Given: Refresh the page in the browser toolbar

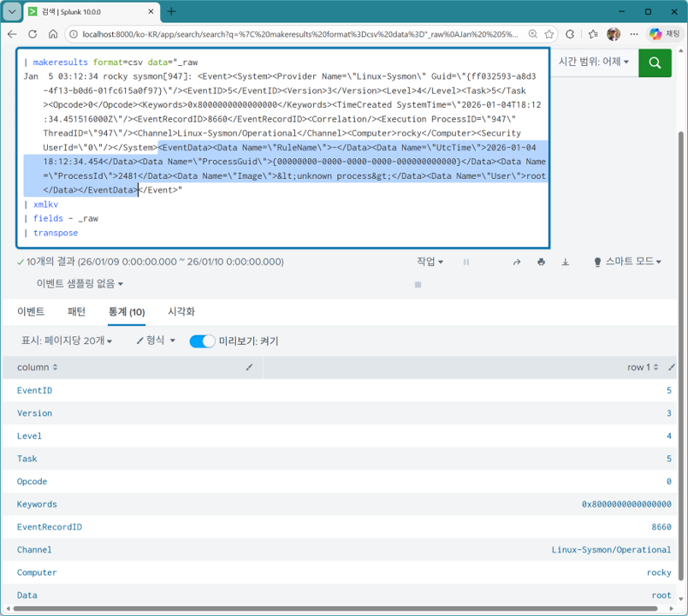Looking at the screenshot, I should click(x=32, y=35).
